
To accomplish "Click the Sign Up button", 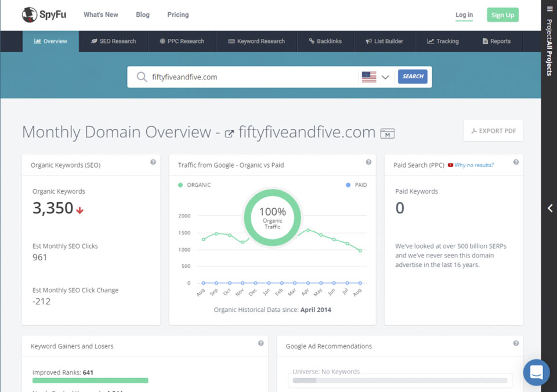I will (x=502, y=15).
